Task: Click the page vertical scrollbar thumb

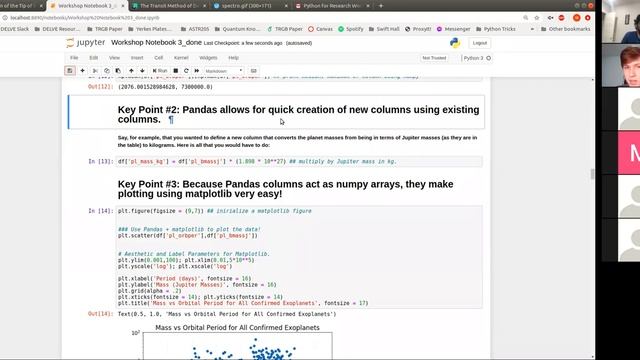Action: tap(593, 174)
